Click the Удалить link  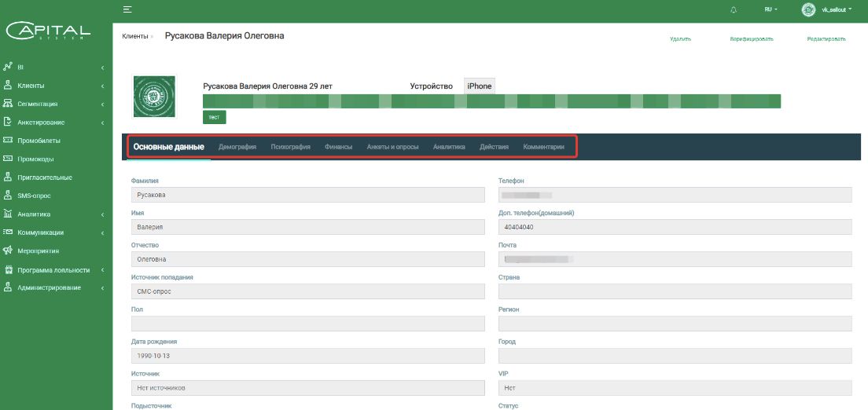(x=680, y=38)
